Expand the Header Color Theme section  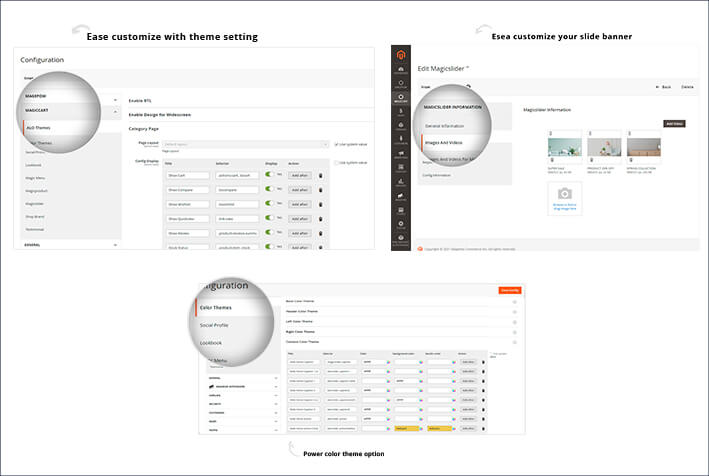514,311
